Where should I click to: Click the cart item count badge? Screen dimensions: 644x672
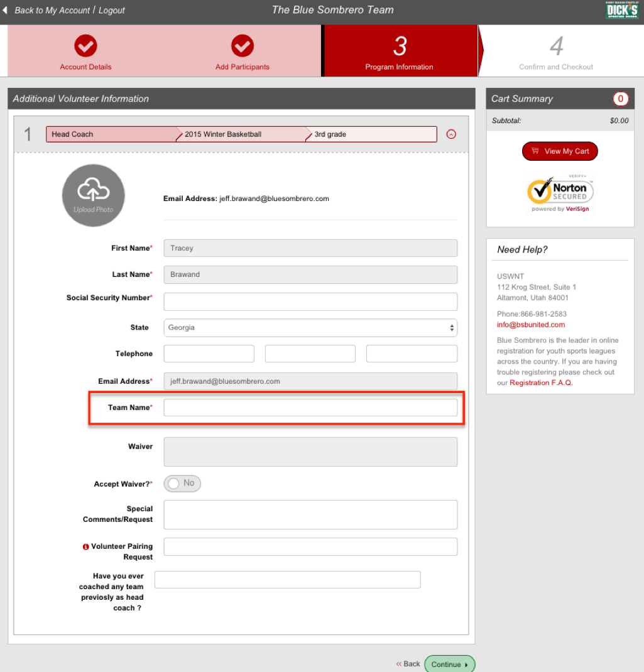point(620,99)
